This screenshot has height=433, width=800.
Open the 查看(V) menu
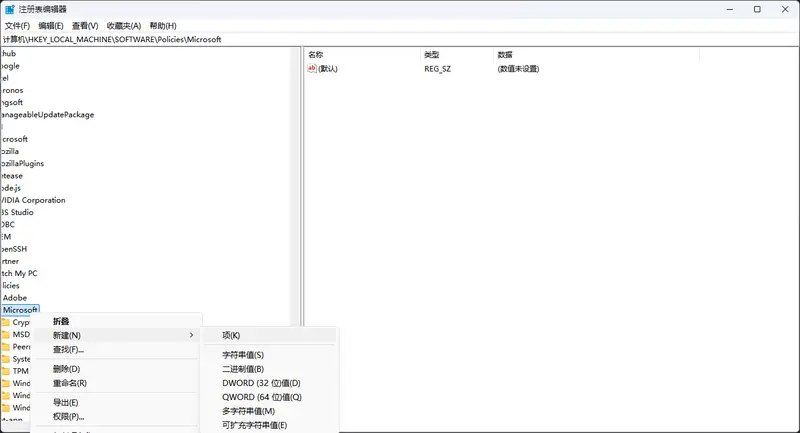pyautogui.click(x=85, y=26)
